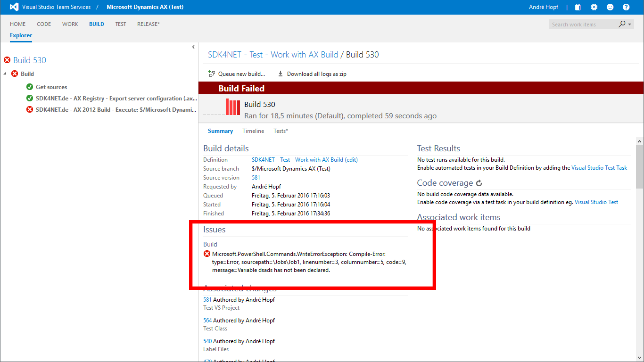
Task: Collapse the left explorer pane chevron
Action: coord(193,47)
